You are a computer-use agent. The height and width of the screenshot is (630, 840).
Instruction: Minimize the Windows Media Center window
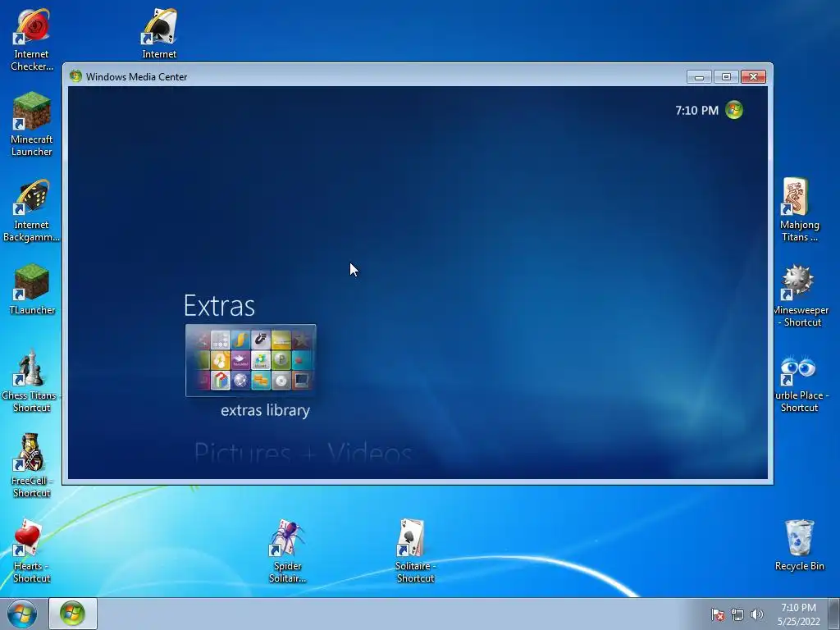click(x=699, y=76)
